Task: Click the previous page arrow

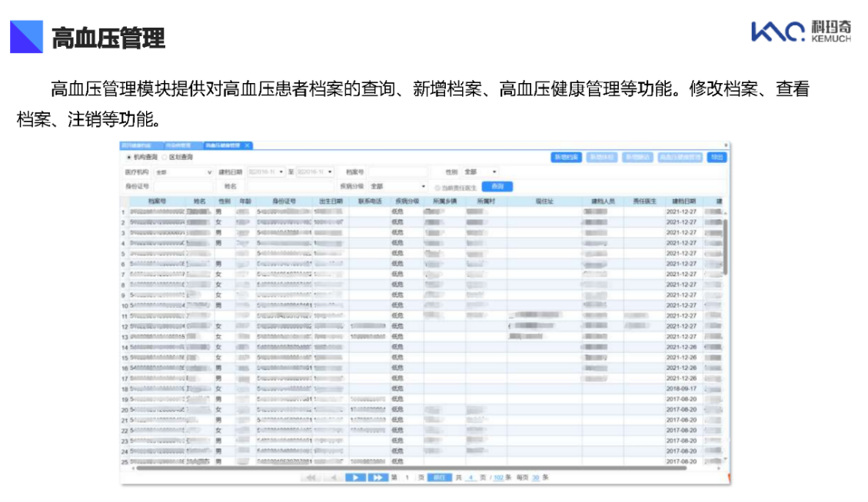Action: click(333, 477)
